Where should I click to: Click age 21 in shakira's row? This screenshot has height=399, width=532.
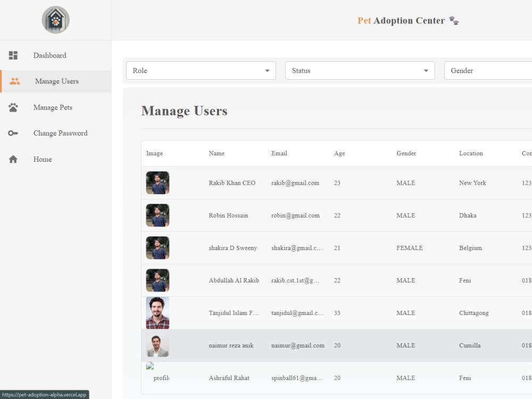tap(337, 248)
